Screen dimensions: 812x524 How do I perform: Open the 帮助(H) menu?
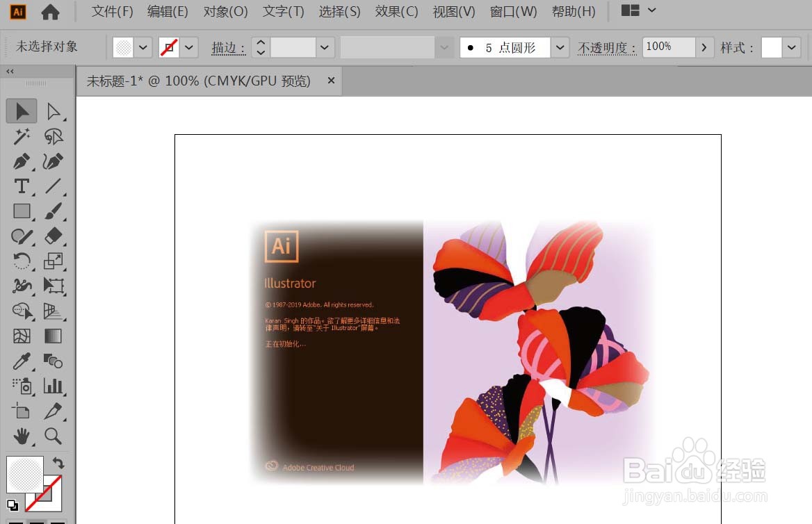click(574, 11)
